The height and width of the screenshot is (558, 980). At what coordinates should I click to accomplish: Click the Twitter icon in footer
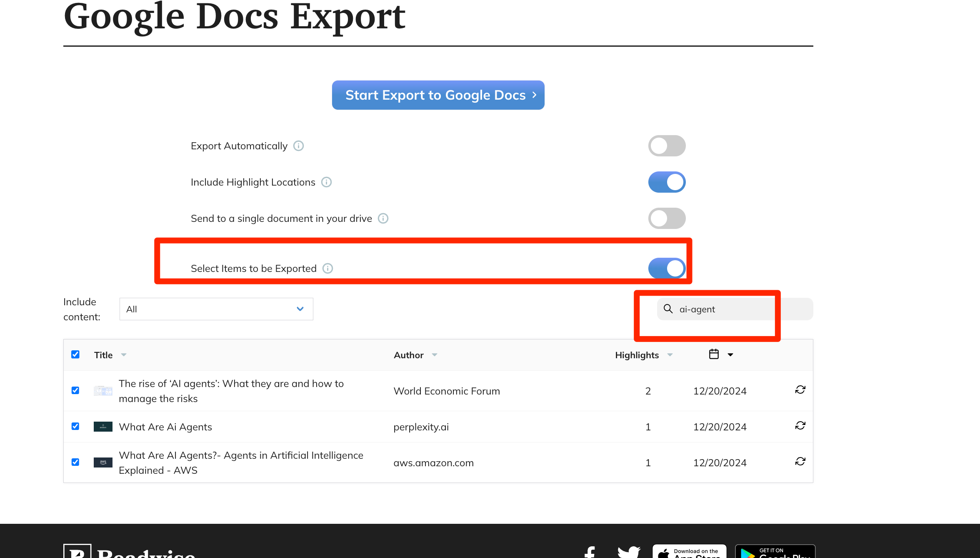[629, 551]
